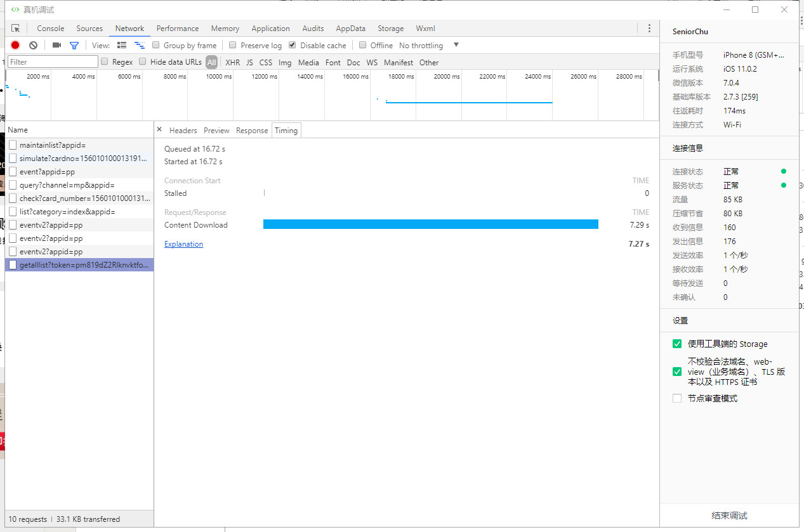The height and width of the screenshot is (532, 804).
Task: Clear the network log
Action: pyautogui.click(x=33, y=45)
